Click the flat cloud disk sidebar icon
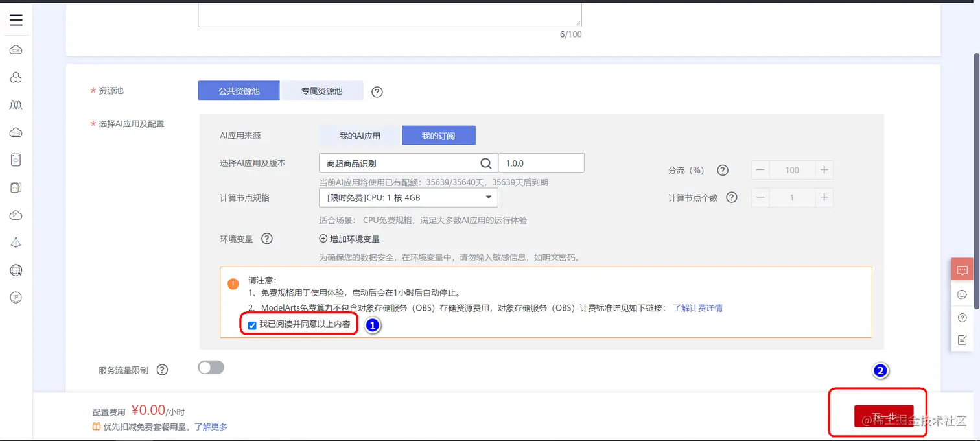The image size is (980, 441). (x=16, y=132)
